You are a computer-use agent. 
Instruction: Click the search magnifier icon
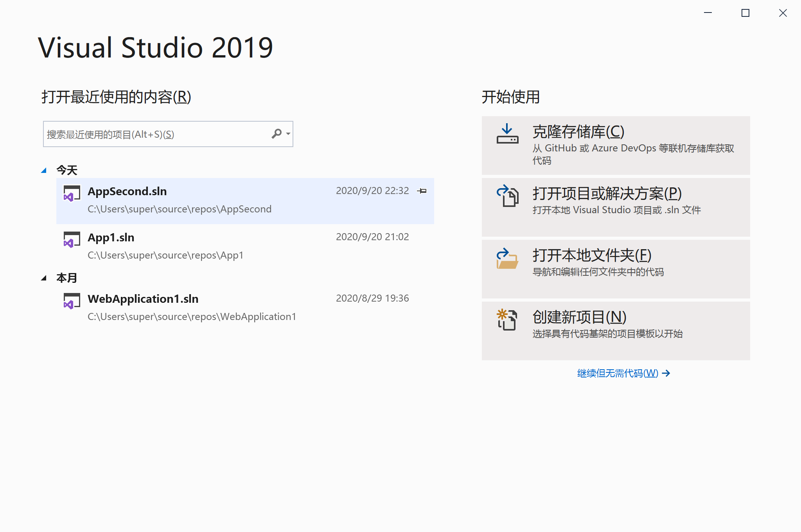[277, 134]
